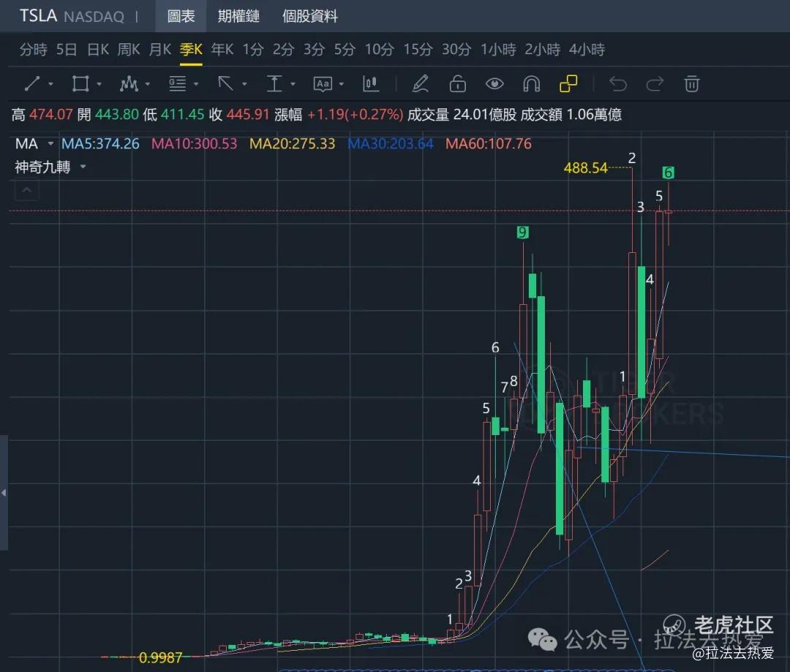
Task: Select the wave pattern drawing tool
Action: 129,83
